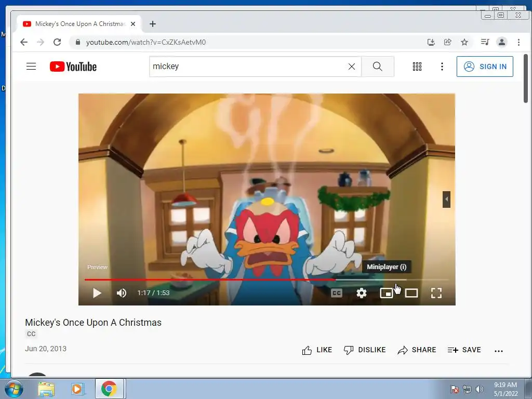Run search with magnifier button
This screenshot has height=399, width=532.
378,66
